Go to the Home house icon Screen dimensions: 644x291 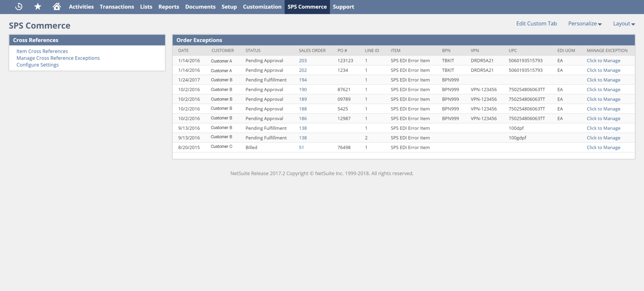(57, 7)
